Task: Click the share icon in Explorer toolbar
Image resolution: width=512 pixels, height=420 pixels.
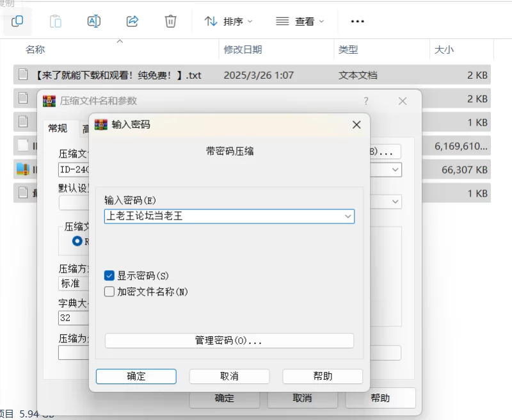Action: (132, 21)
